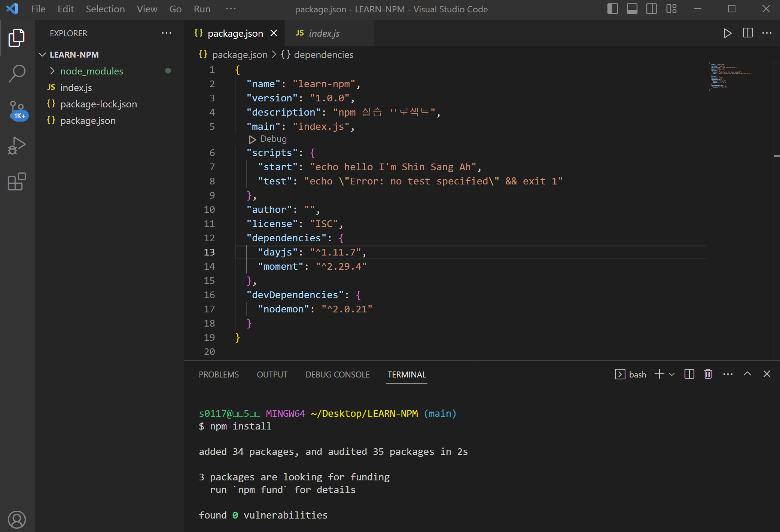
Task: Open the Selection menu
Action: click(x=105, y=9)
